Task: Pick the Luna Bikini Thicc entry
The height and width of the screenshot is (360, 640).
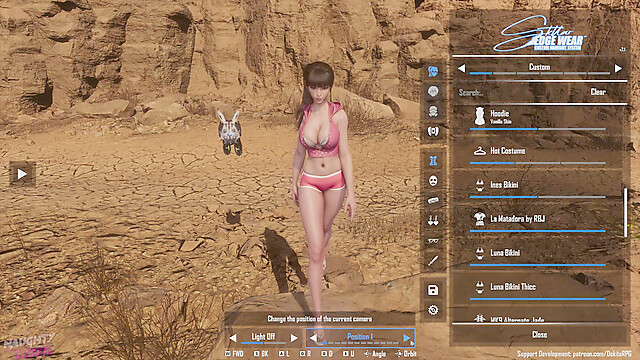Action: point(537,287)
